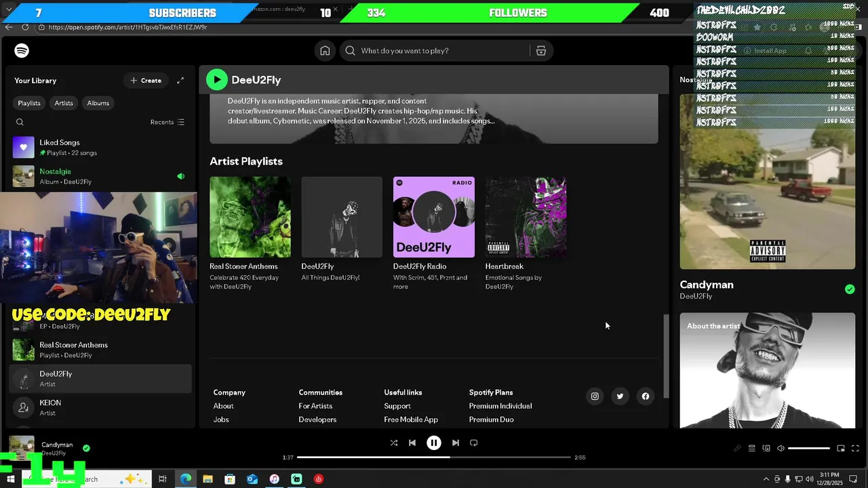The height and width of the screenshot is (488, 868).
Task: Open the queue icon
Action: coord(751,448)
